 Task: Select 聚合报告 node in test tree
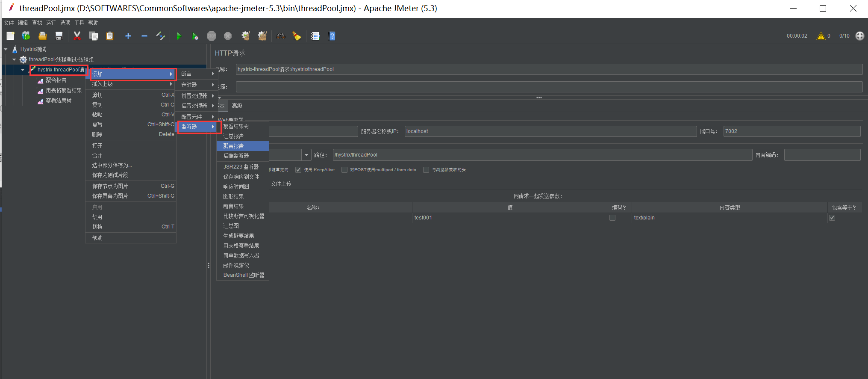pos(56,80)
